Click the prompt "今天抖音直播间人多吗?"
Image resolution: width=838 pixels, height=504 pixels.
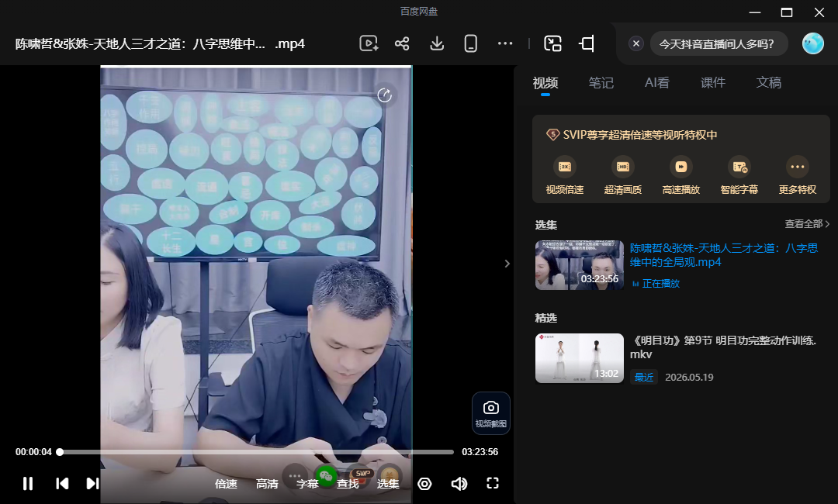click(x=717, y=43)
